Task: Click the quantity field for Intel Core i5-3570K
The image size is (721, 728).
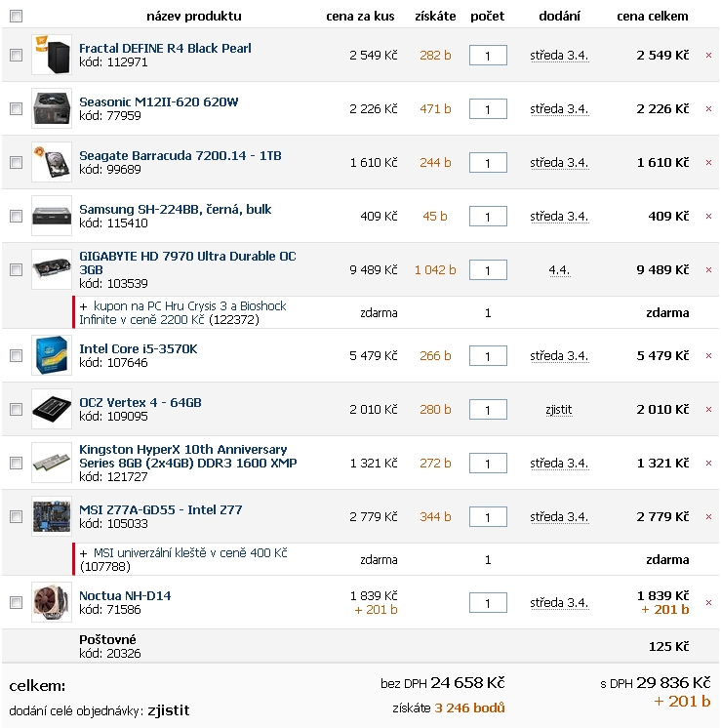Action: tap(488, 356)
